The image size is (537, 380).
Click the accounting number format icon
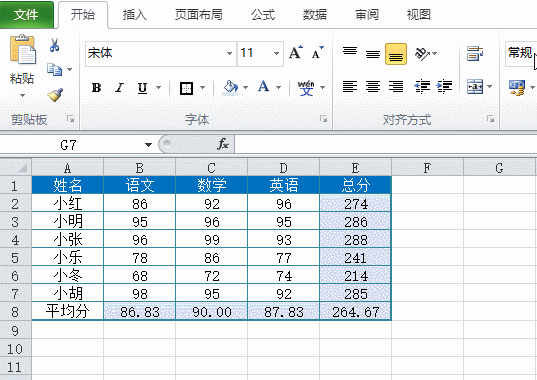(x=517, y=88)
